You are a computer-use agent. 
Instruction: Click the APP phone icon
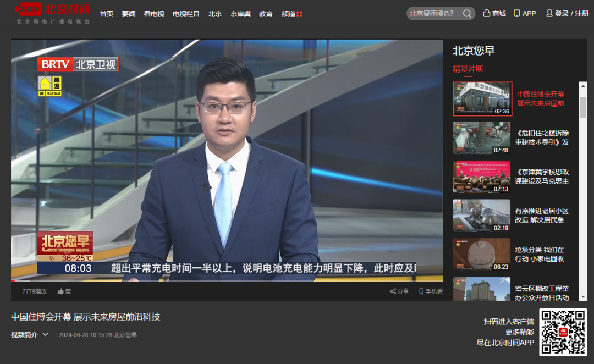coord(516,13)
